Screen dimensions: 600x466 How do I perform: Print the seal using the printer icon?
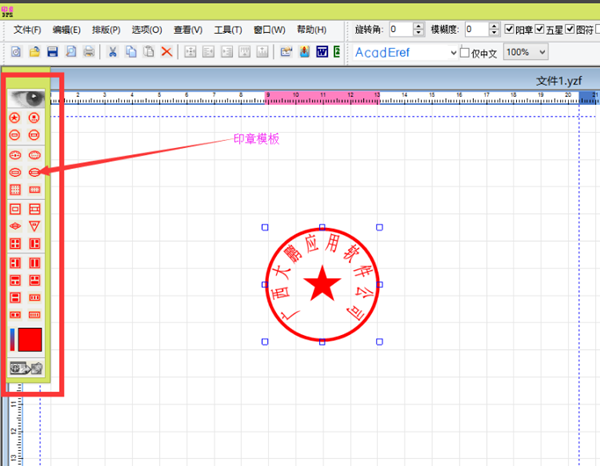click(89, 52)
